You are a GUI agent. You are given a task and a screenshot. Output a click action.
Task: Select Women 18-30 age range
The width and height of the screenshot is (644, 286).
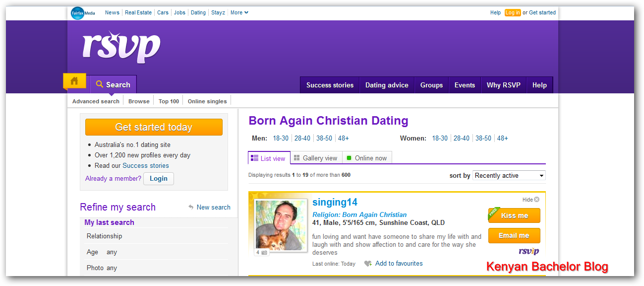click(440, 139)
